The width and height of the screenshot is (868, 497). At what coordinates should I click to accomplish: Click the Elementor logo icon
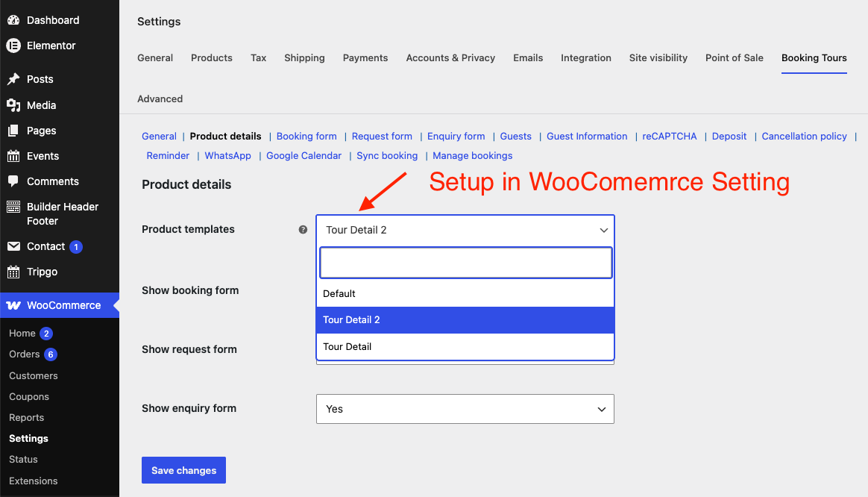pyautogui.click(x=13, y=46)
